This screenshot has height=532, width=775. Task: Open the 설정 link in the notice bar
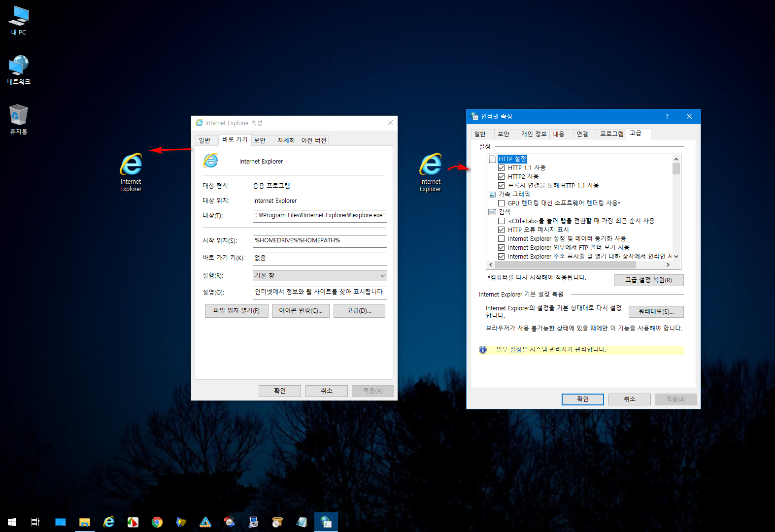[x=515, y=350]
